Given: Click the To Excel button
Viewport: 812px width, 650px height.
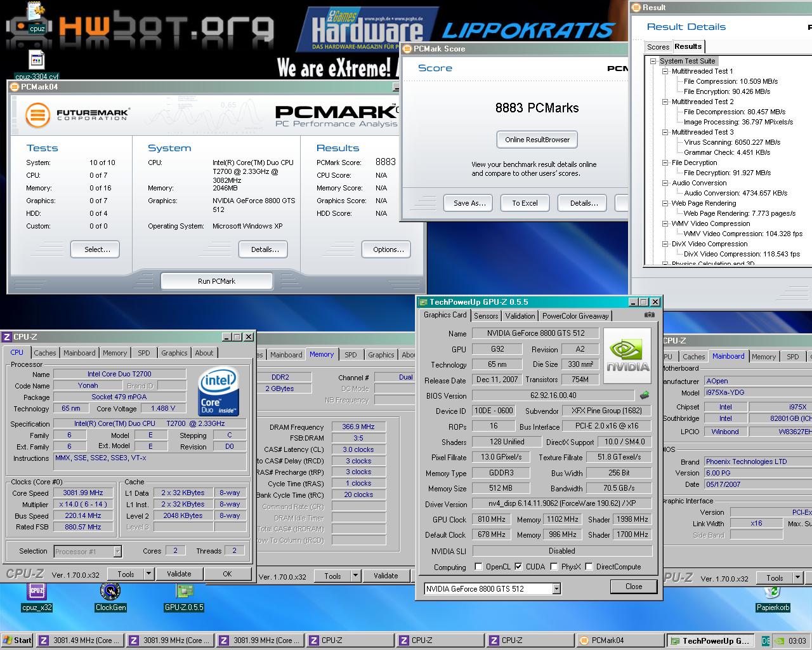Looking at the screenshot, I should pos(525,203).
